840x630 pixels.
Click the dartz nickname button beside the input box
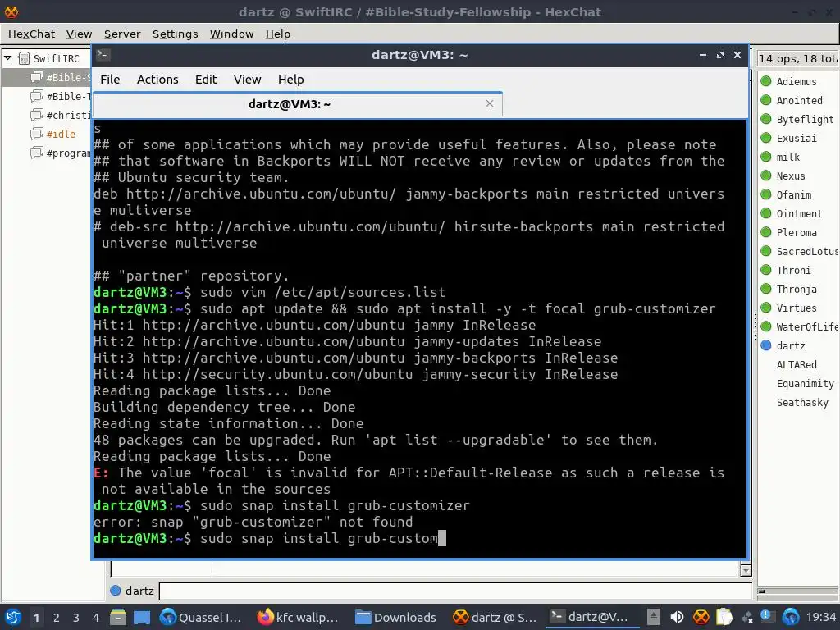[x=132, y=591]
